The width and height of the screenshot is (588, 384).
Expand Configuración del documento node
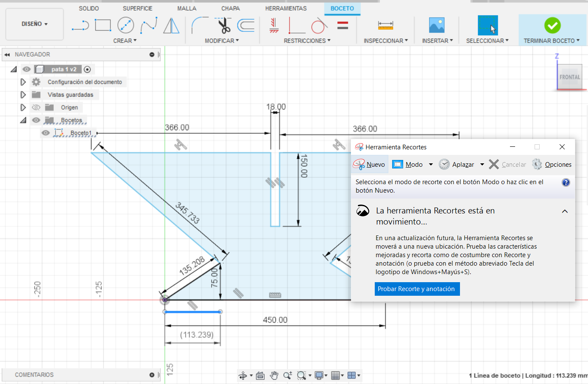pos(23,82)
